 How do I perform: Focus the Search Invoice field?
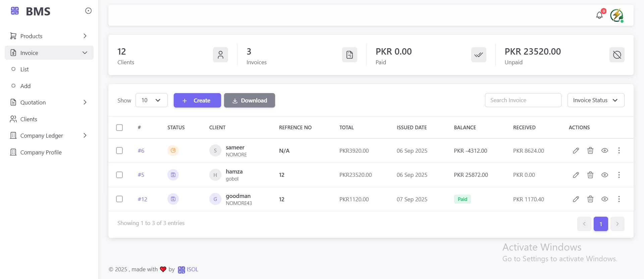(x=523, y=100)
